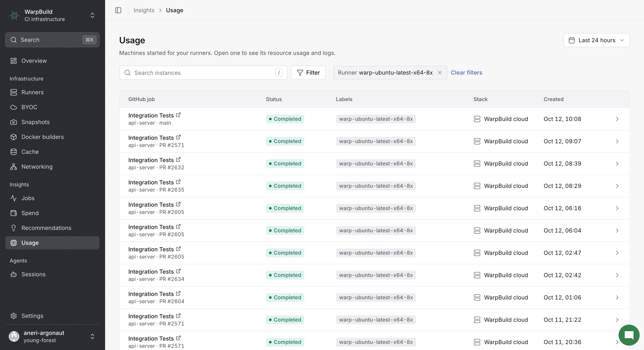Viewport: 644px width, 350px height.
Task: Click the Stack column header
Action: tap(481, 99)
